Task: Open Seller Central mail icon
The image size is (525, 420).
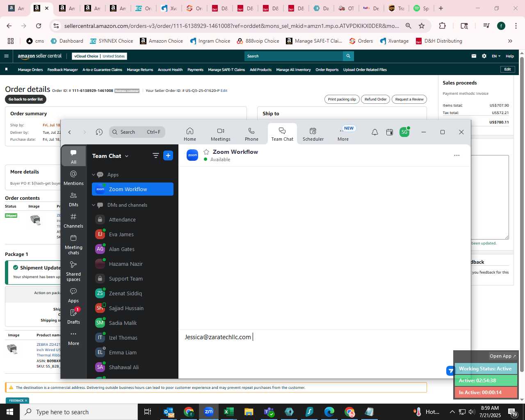Action: pos(474,56)
